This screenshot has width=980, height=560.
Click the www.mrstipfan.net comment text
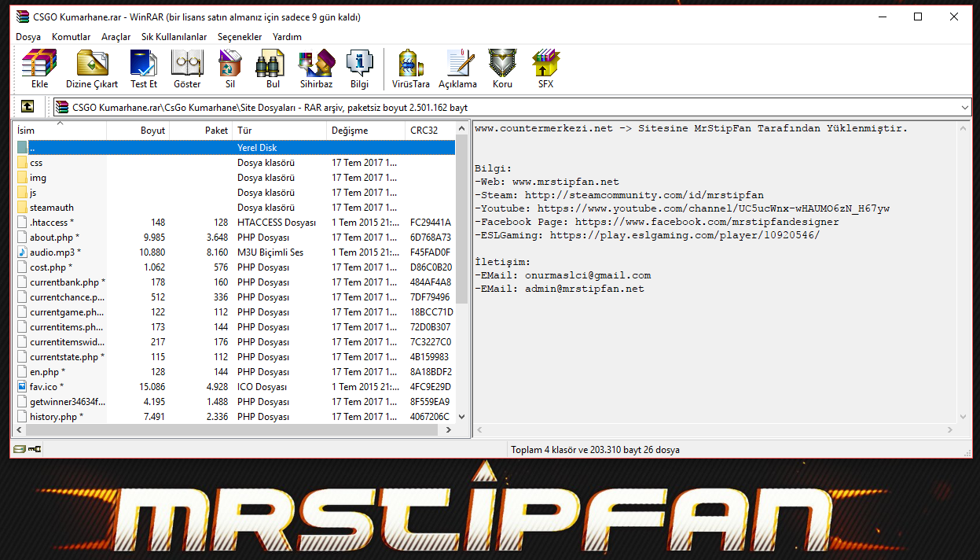coord(566,182)
